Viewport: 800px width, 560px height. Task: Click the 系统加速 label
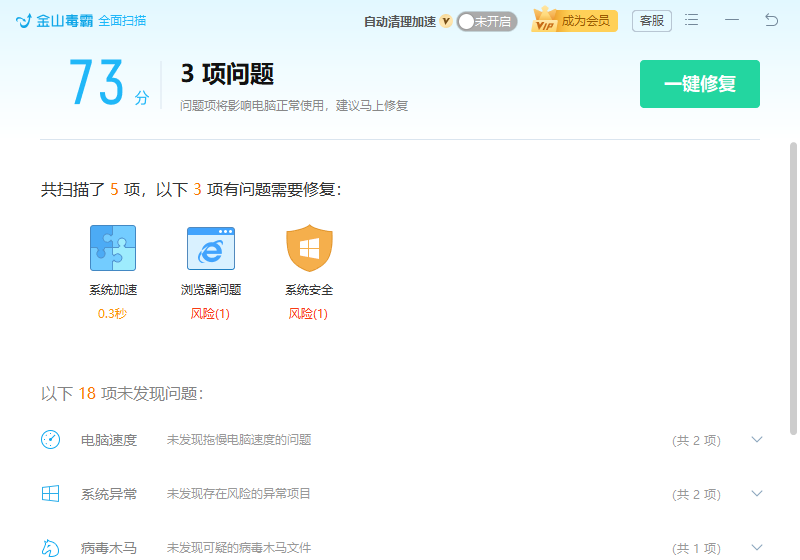pyautogui.click(x=113, y=290)
